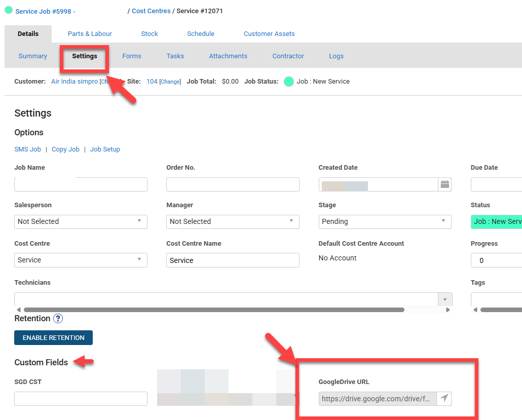Expand the Technicians dropdown arrow

click(445, 299)
